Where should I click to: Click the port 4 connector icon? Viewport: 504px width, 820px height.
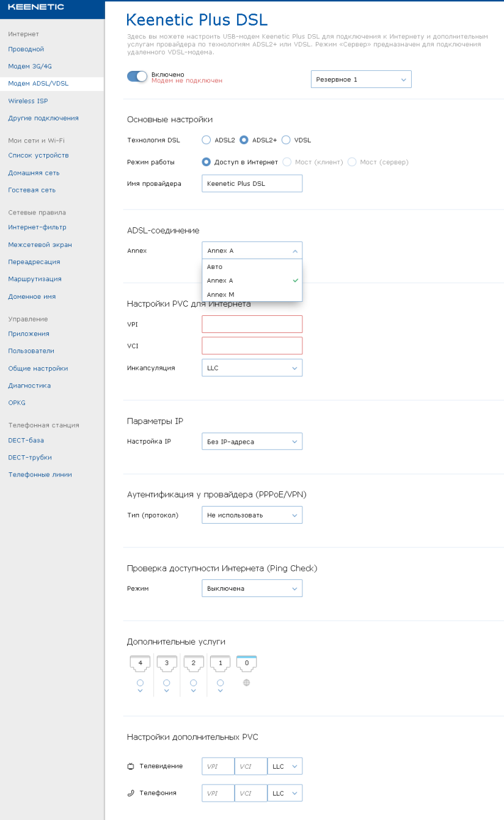[x=140, y=663]
